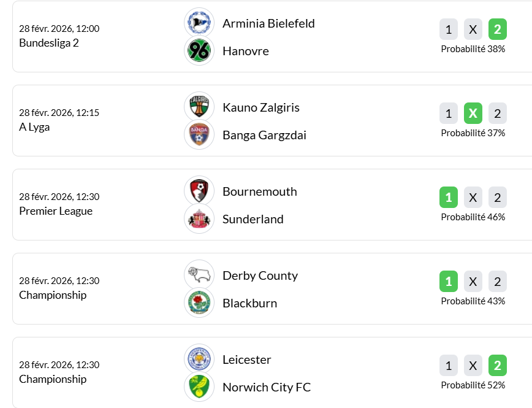This screenshot has width=532, height=408.
Task: Select the green 'X' for Kauno Zalgiris match
Action: coord(473,113)
